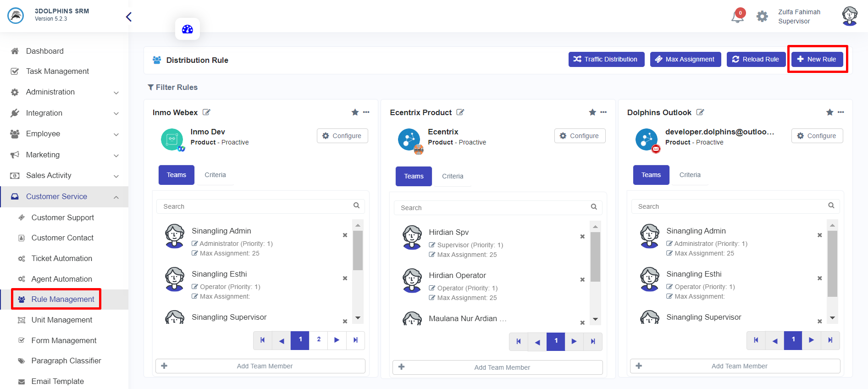Edit the Inmo Webex rule name
This screenshot has width=868, height=389.
pyautogui.click(x=207, y=112)
